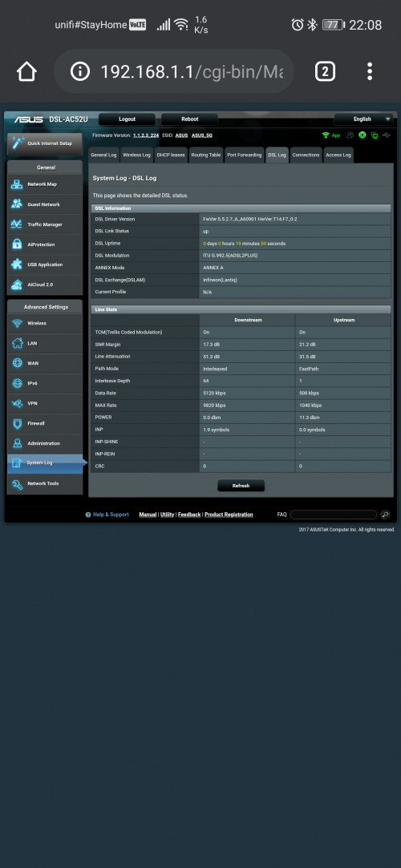The width and height of the screenshot is (401, 868).
Task: Open AiCloud 2.0 in the sidebar
Action: coord(44,285)
